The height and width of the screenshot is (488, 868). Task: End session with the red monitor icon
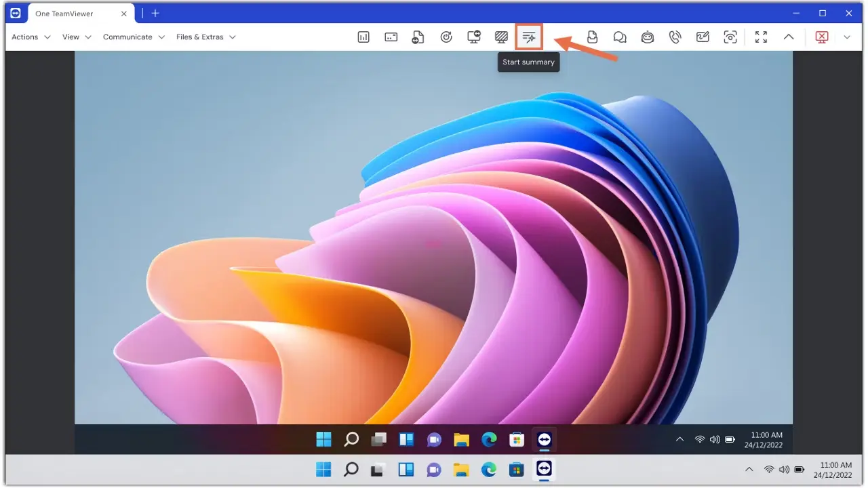point(822,37)
